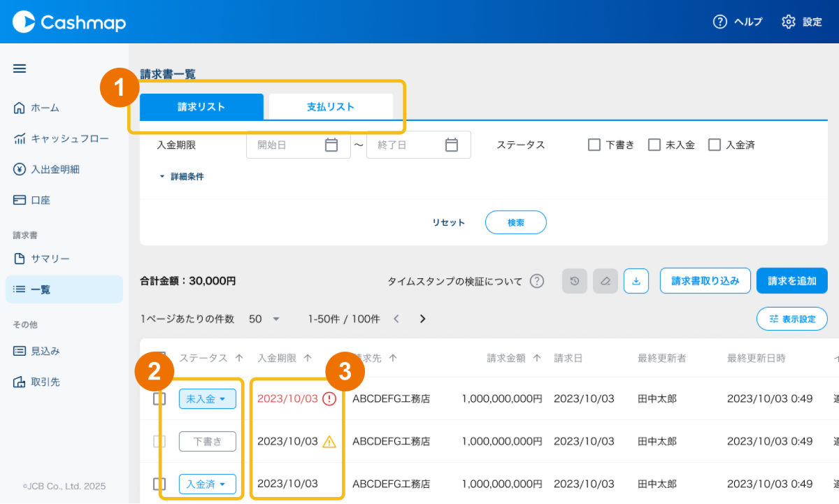839x504 pixels.
Task: Expand the 詳細条件 section
Action: point(180,177)
